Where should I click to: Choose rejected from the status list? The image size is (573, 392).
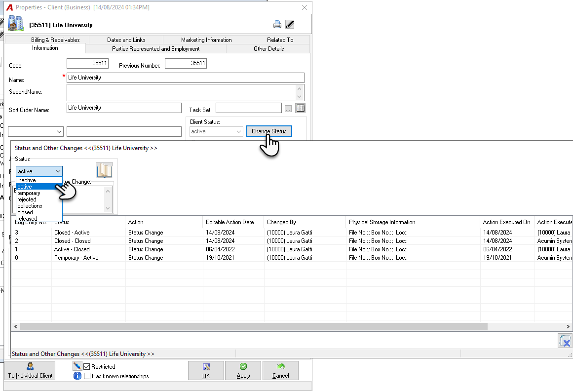coord(39,199)
